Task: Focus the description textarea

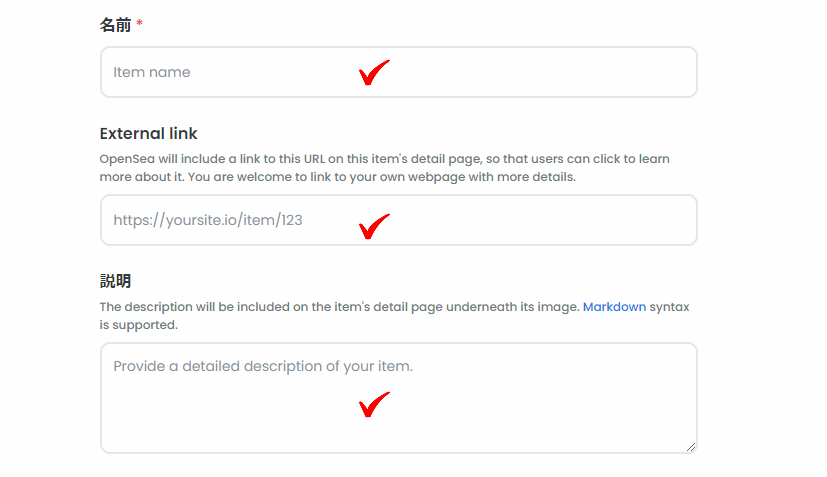Action: click(399, 398)
